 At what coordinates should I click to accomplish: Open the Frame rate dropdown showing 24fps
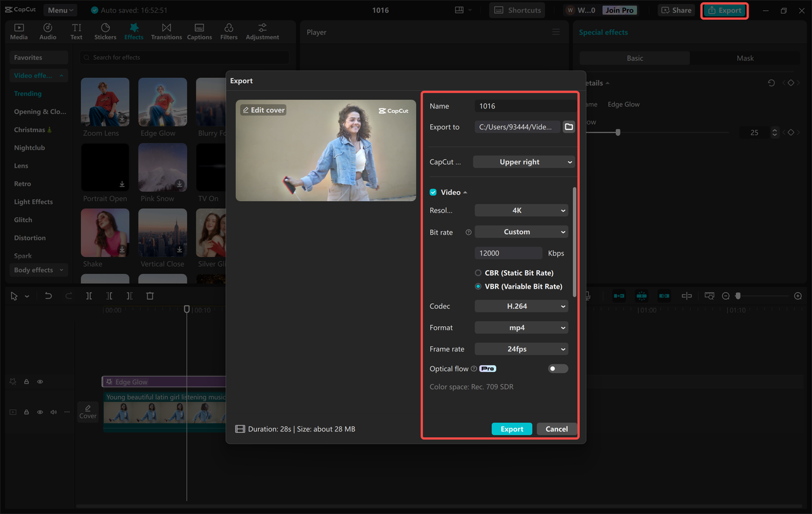[521, 348]
